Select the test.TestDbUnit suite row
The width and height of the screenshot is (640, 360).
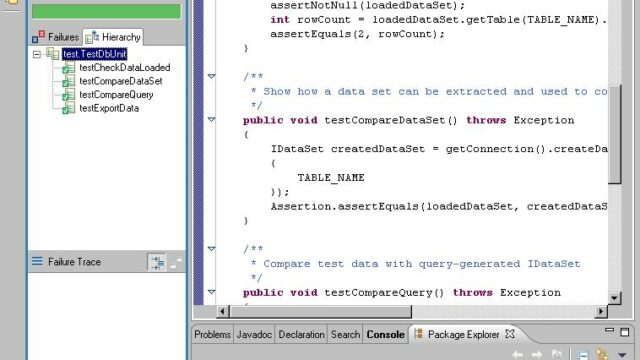[x=94, y=54]
